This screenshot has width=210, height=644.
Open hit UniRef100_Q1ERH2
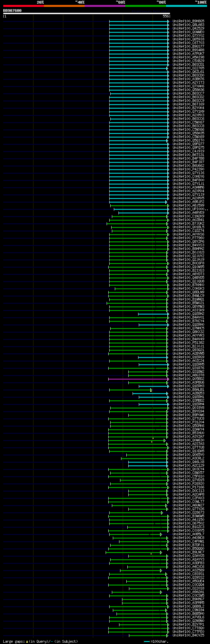point(188,314)
